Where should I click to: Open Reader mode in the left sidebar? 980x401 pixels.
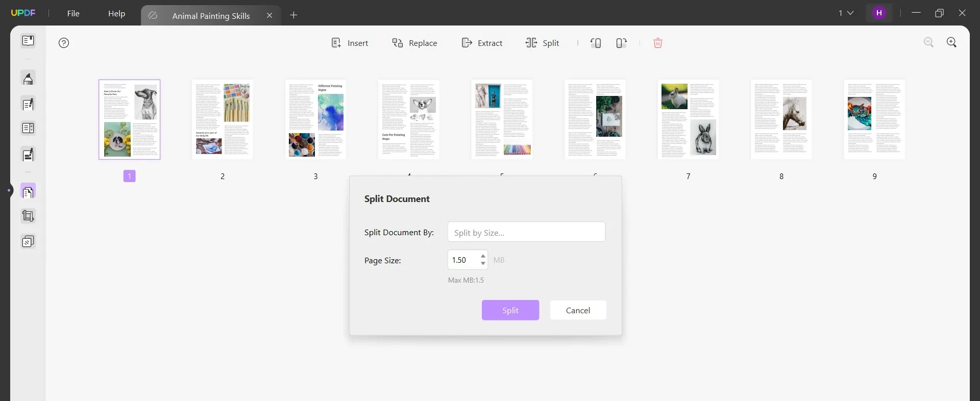[x=28, y=41]
